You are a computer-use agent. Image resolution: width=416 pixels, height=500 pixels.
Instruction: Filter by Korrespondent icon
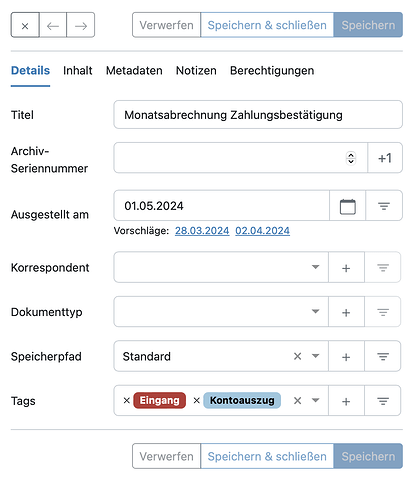pos(383,267)
